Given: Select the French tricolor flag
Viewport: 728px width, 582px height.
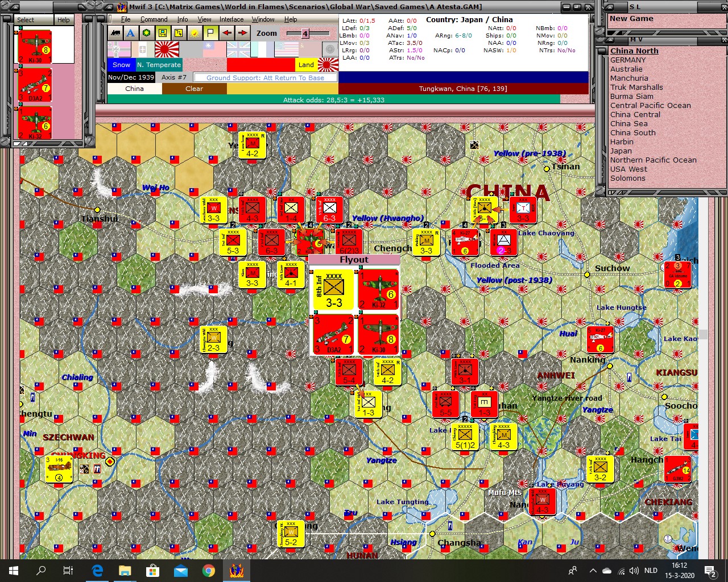Looking at the screenshot, I should 262,49.
